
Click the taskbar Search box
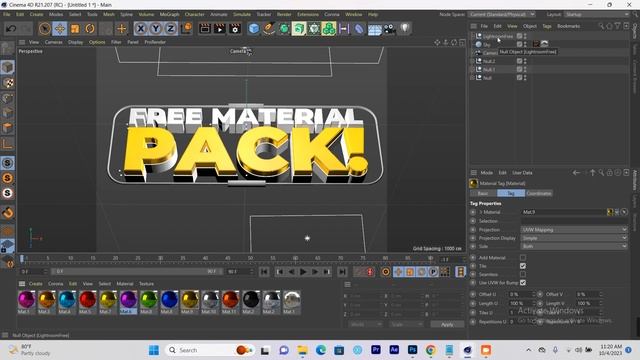210,350
